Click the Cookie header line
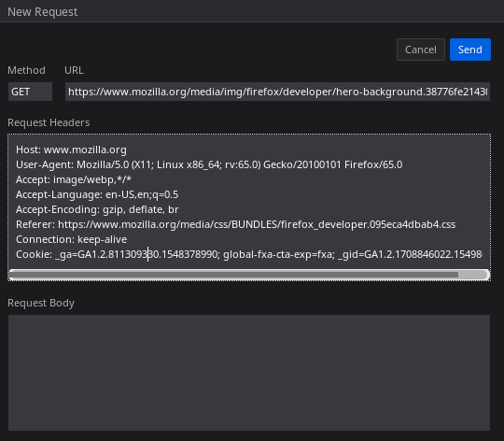This screenshot has height=441, width=504. click(x=249, y=254)
